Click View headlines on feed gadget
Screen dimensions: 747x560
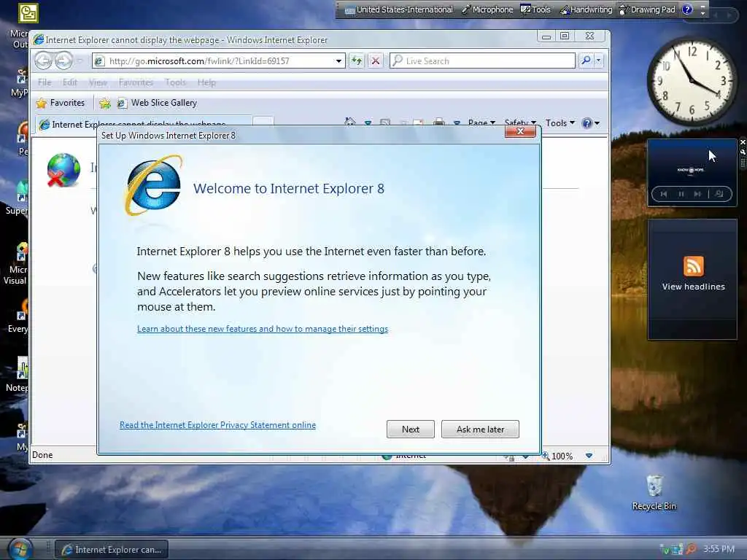(693, 287)
